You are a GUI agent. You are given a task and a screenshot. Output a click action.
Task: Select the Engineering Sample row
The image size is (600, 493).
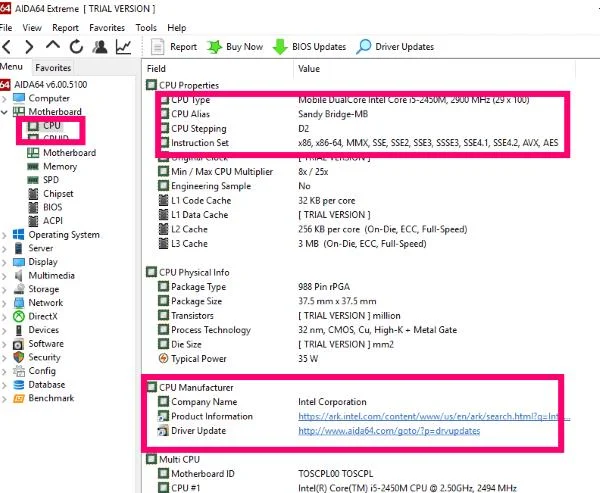coord(234,186)
